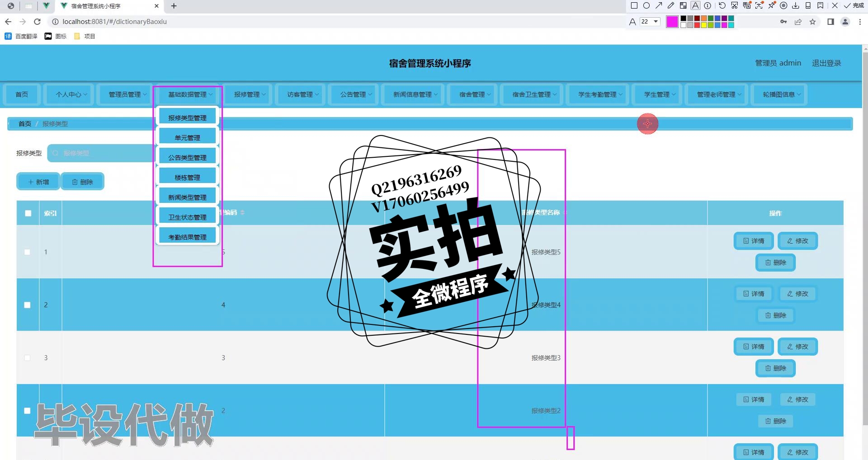
Task: Cancel the screenshot with the X icon
Action: 835,6
